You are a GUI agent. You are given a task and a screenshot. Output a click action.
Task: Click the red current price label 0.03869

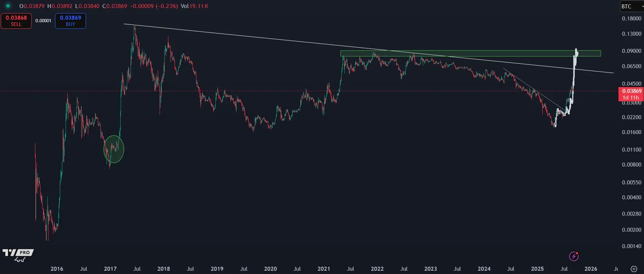pos(632,91)
